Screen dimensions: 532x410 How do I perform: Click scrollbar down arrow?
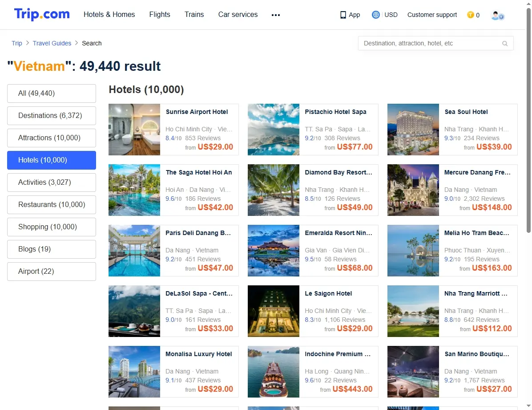click(528, 406)
